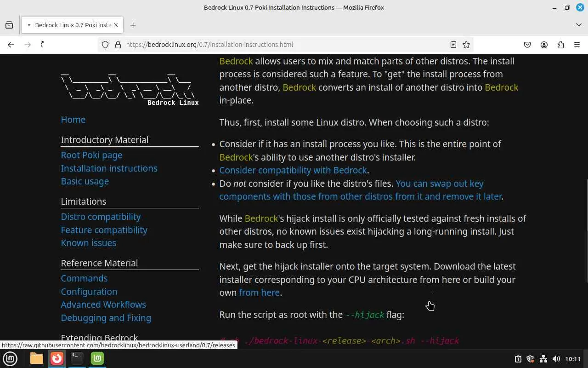588x368 pixels.
Task: Click the 'Limitations' sidebar heading
Action: tap(84, 201)
